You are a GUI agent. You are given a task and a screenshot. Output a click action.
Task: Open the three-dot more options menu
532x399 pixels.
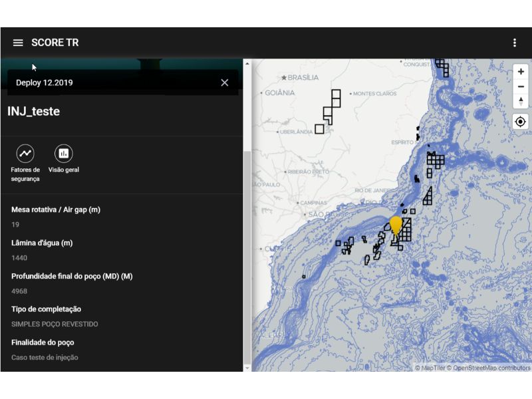point(514,43)
